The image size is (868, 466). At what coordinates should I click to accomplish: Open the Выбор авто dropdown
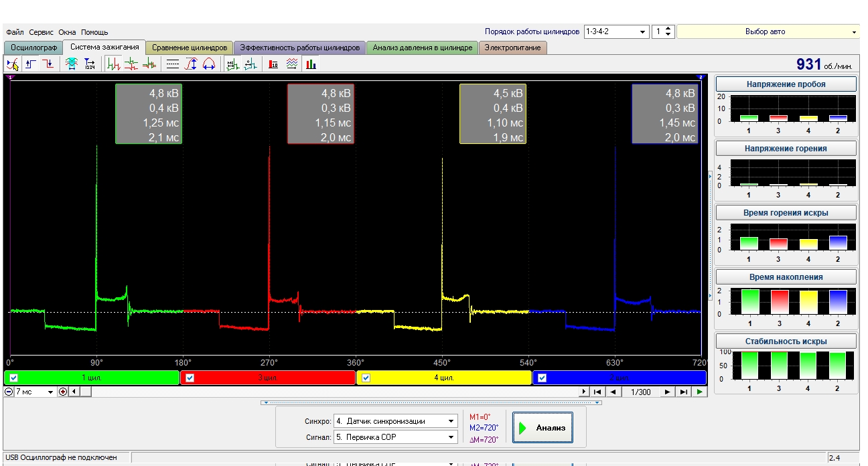click(x=767, y=31)
